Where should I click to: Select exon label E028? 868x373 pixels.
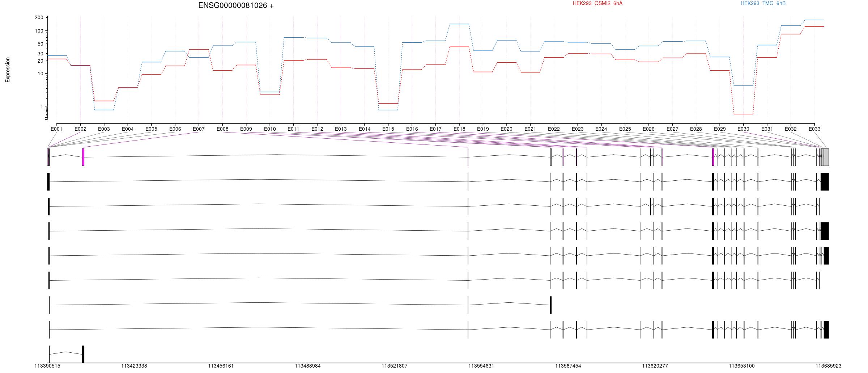point(696,129)
